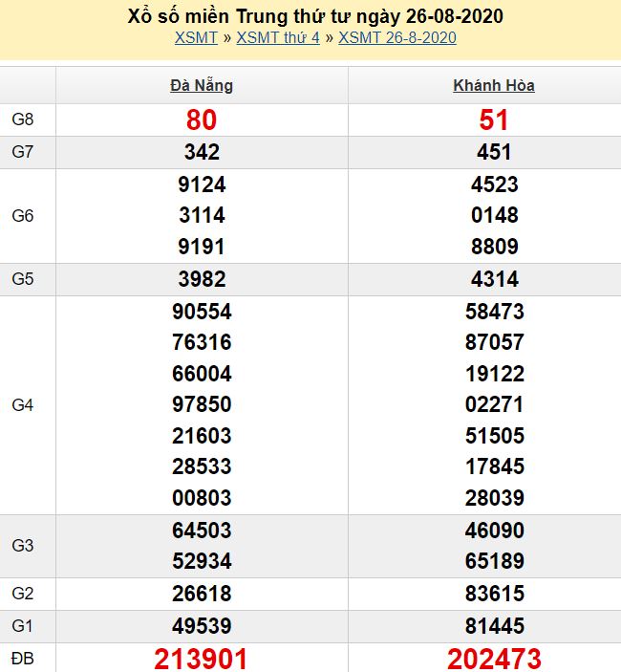Select Đà Nẵng G8 result 80
Image resolution: width=621 pixels, height=672 pixels.
pyautogui.click(x=202, y=119)
